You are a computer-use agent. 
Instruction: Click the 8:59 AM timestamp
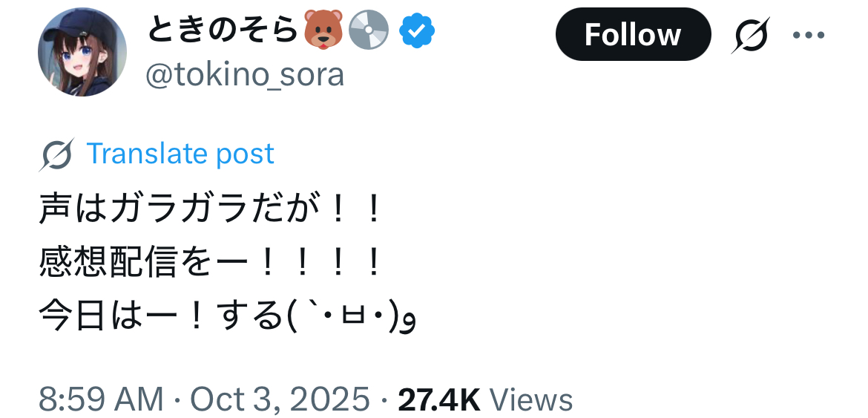click(101, 399)
